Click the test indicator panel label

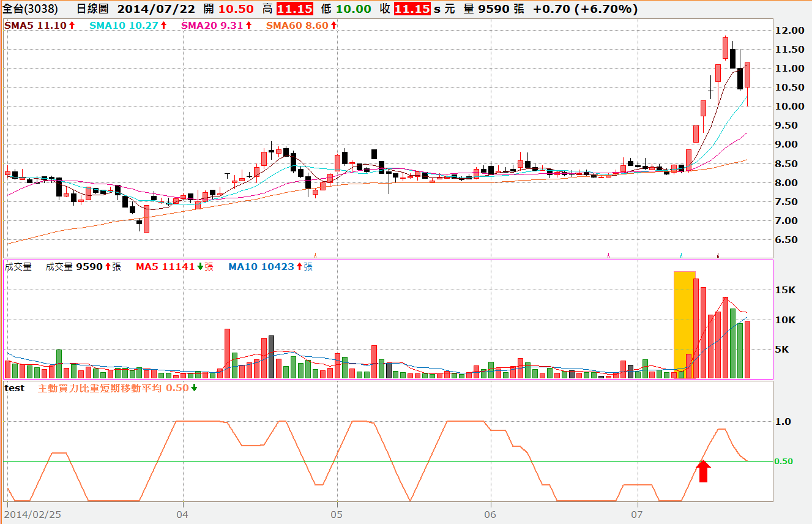pos(15,388)
